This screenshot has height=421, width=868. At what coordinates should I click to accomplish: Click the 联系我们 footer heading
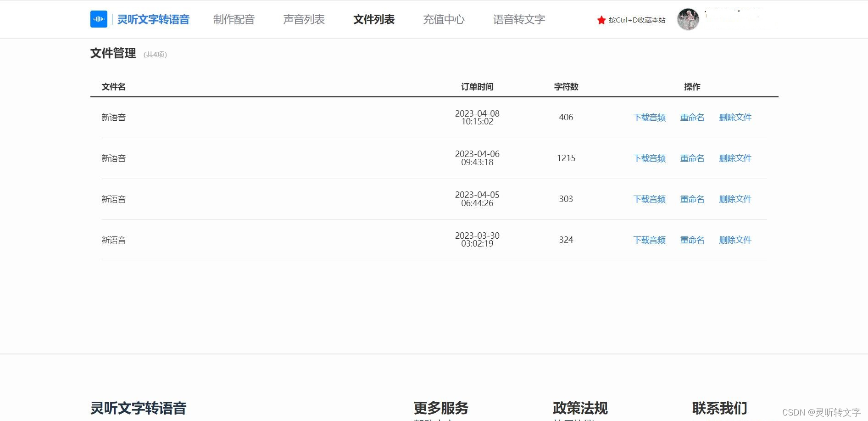720,408
